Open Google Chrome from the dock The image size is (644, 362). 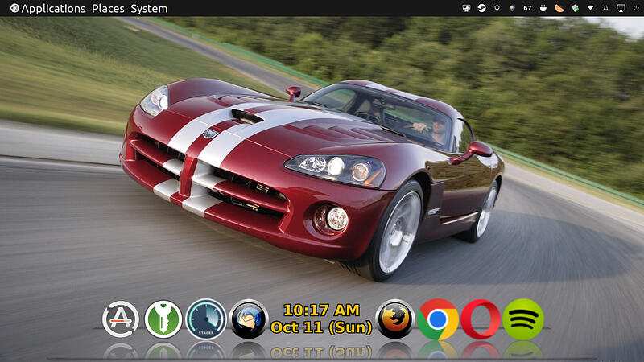[x=438, y=319]
